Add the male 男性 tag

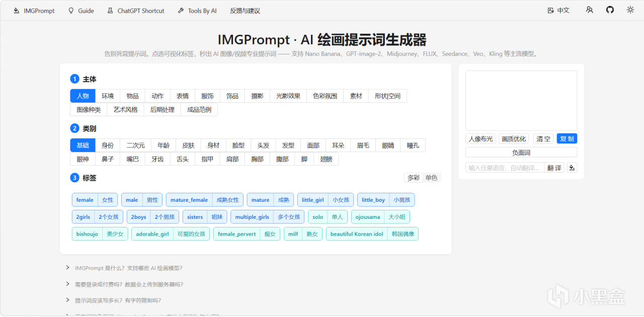[142, 200]
